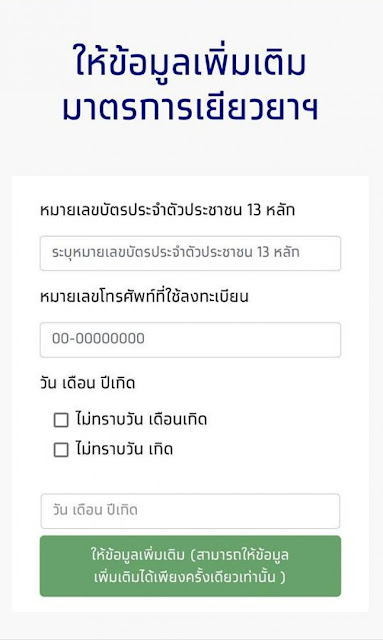Open the วัน เดือน ปีเกิด date input
The image size is (383, 640).
point(190,511)
